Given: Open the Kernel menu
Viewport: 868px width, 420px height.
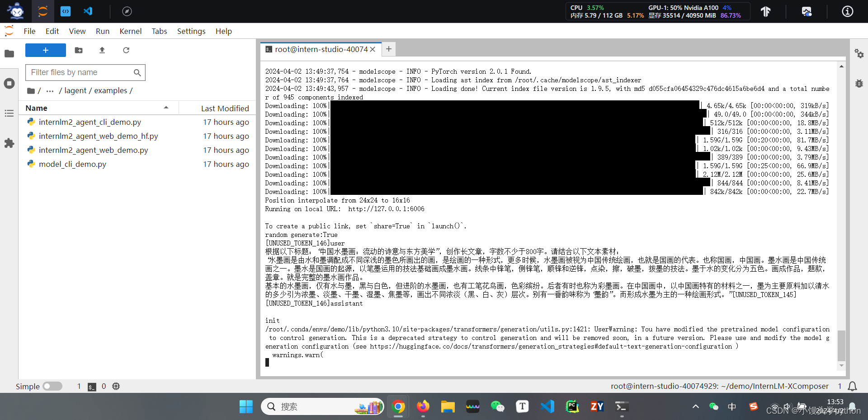Looking at the screenshot, I should pyautogui.click(x=131, y=31).
